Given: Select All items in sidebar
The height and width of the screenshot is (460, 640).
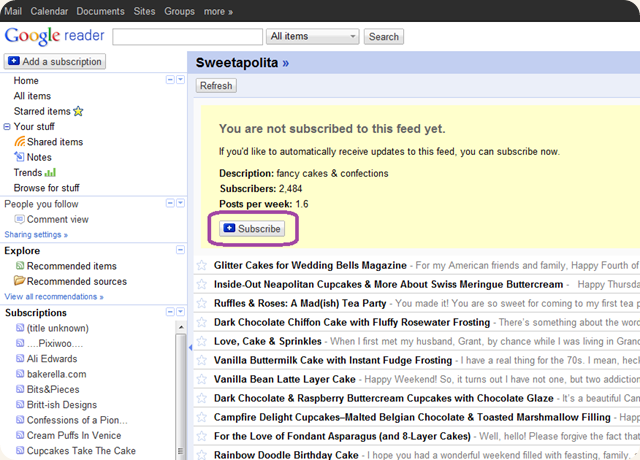Looking at the screenshot, I should (x=32, y=96).
